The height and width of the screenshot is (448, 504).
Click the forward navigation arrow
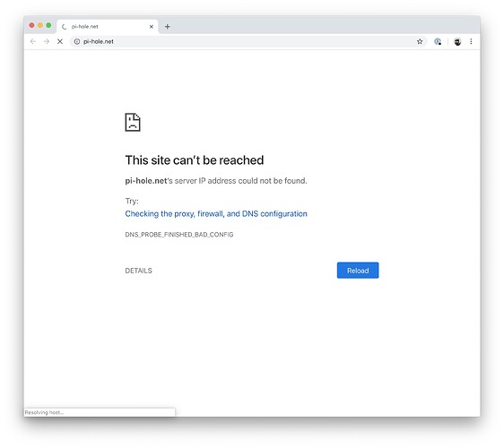[x=47, y=41]
